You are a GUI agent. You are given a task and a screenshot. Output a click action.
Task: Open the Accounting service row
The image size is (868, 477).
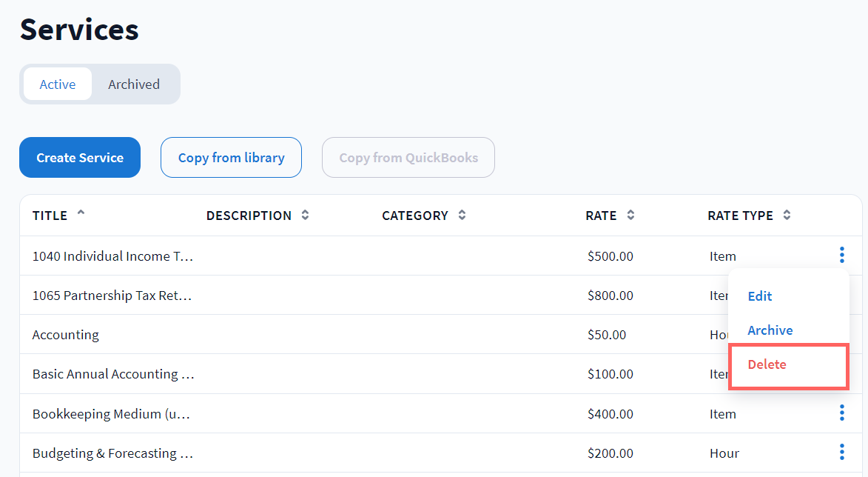tap(66, 335)
